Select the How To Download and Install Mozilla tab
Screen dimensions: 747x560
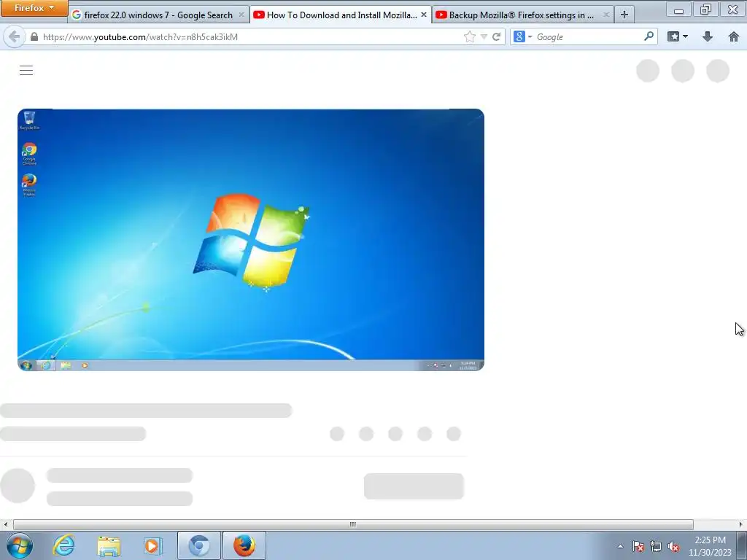pyautogui.click(x=340, y=15)
